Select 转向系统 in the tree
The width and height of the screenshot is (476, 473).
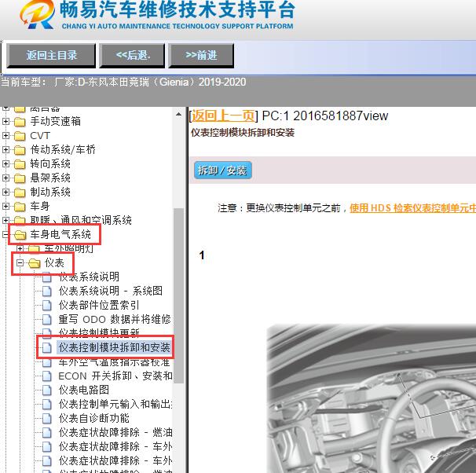coord(50,163)
